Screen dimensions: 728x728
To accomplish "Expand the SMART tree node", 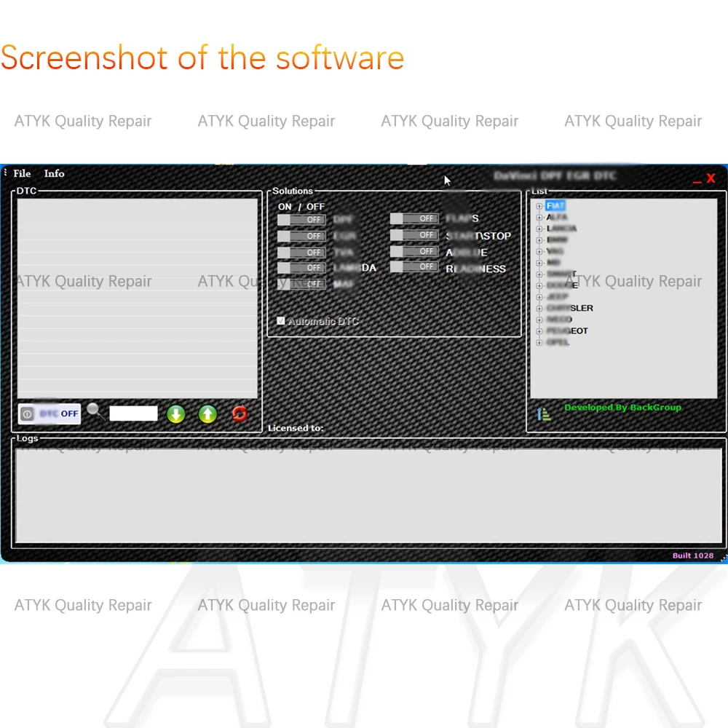I will click(x=539, y=274).
